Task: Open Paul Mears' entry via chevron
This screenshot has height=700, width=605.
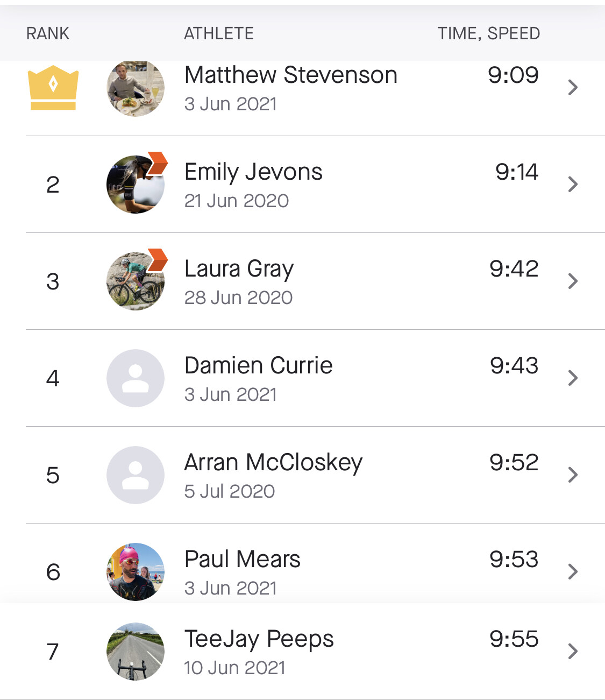Action: (x=573, y=571)
